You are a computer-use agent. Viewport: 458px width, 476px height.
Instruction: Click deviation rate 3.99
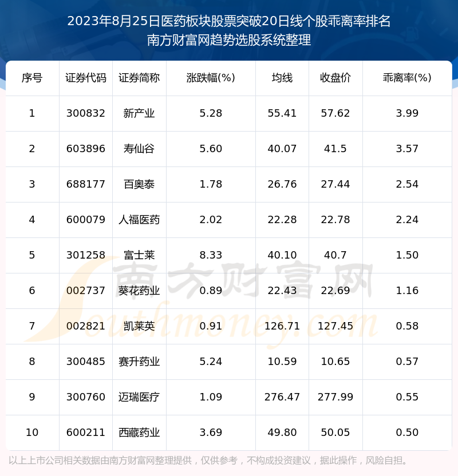pos(407,113)
